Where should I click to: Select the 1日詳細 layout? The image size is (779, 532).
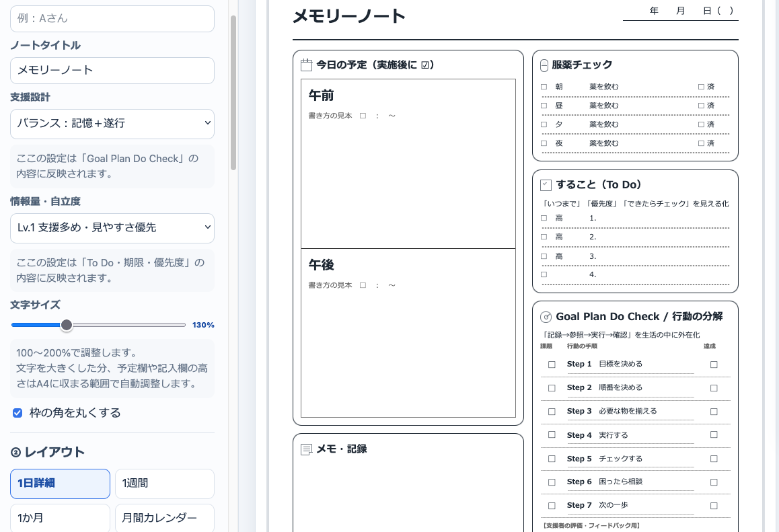click(x=60, y=484)
